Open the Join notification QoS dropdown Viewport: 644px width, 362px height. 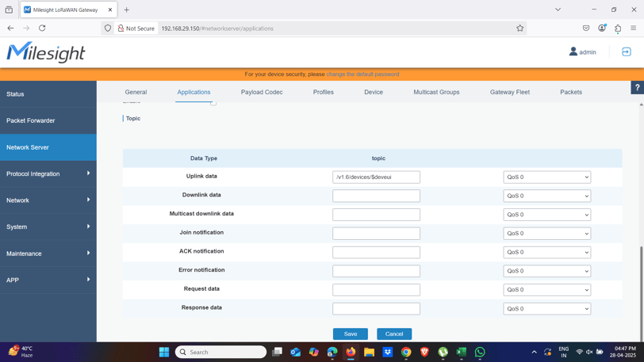[x=546, y=233]
